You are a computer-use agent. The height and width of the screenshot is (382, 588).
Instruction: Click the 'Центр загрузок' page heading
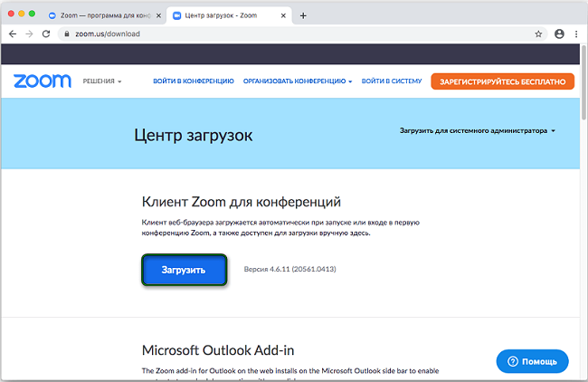tap(193, 135)
